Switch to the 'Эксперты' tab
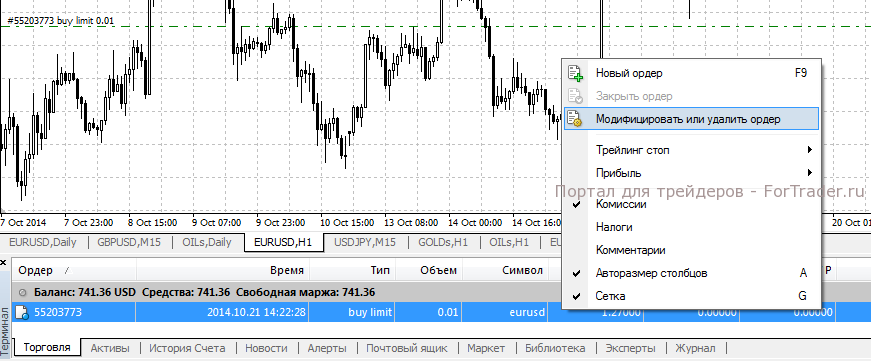The height and width of the screenshot is (361, 871). tap(630, 348)
